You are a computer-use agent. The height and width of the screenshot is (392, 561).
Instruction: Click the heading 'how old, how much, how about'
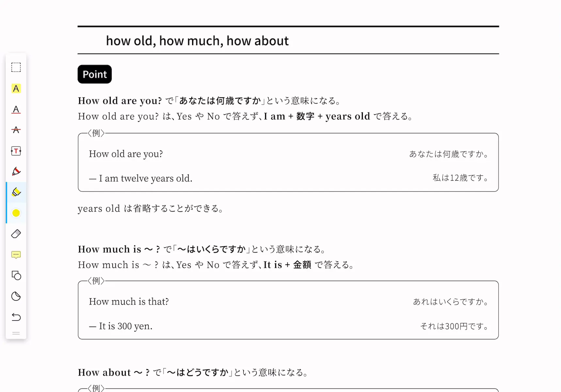(x=197, y=41)
